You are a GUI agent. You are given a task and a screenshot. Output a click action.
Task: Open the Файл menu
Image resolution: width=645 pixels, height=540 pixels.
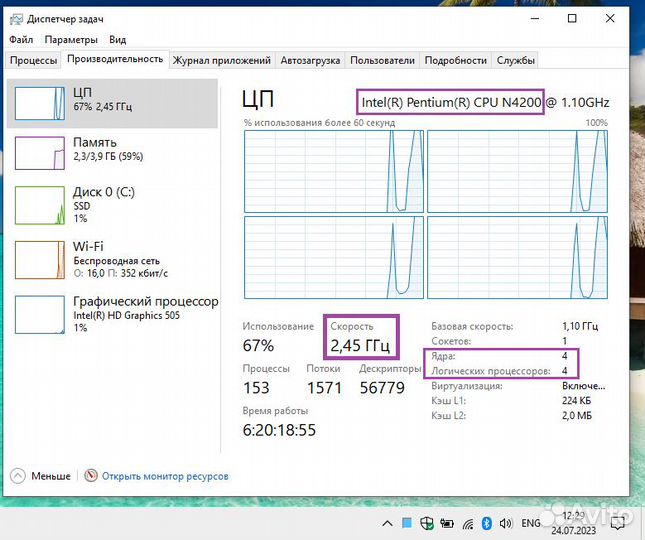21,39
